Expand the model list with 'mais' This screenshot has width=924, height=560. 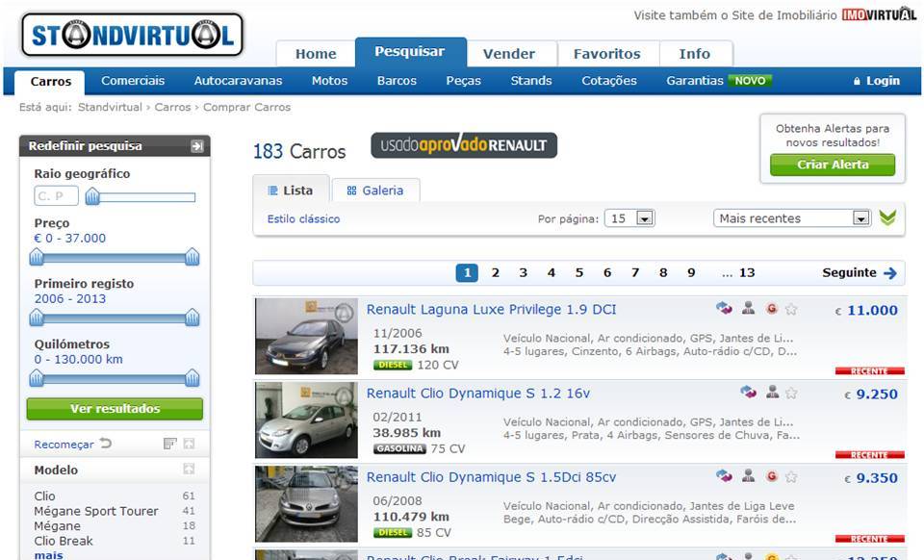48,554
